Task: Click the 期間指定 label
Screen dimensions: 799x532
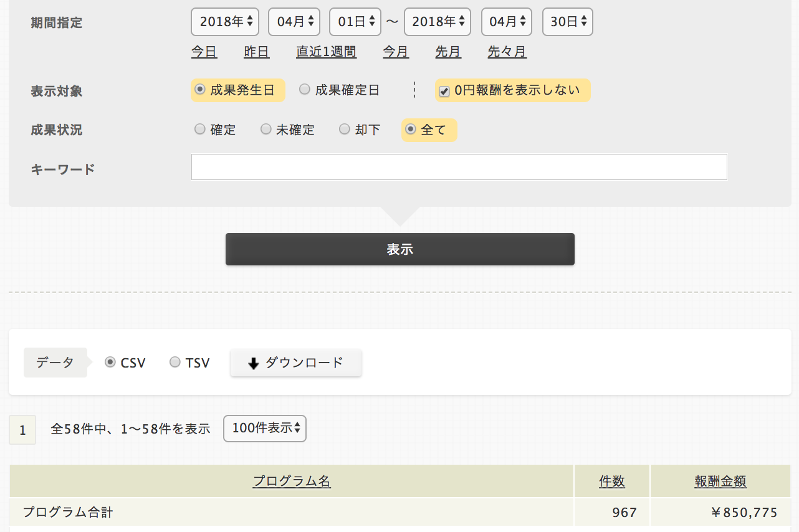Action: click(x=57, y=23)
